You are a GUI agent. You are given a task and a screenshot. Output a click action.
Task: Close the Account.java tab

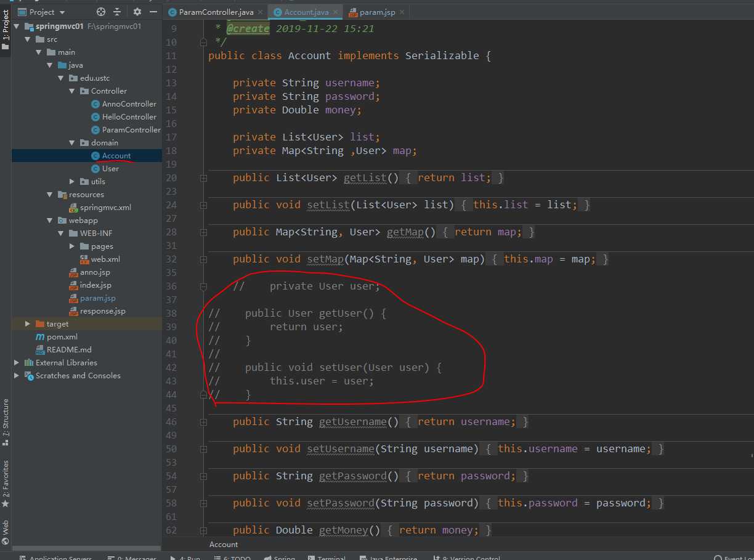click(x=336, y=12)
